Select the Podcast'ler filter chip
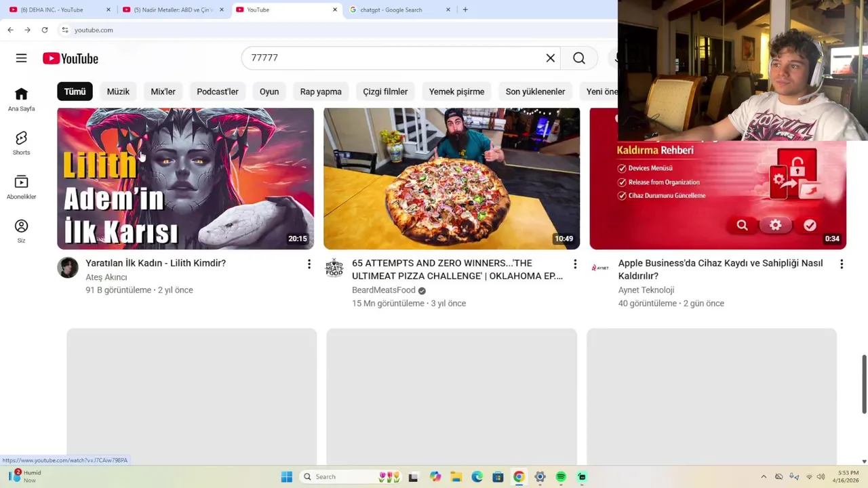868x488 pixels. click(218, 91)
